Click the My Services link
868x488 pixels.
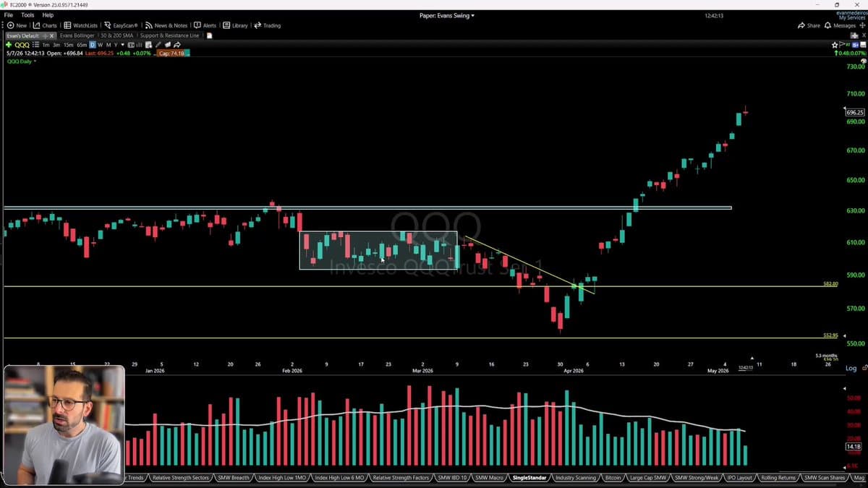pyautogui.click(x=851, y=17)
